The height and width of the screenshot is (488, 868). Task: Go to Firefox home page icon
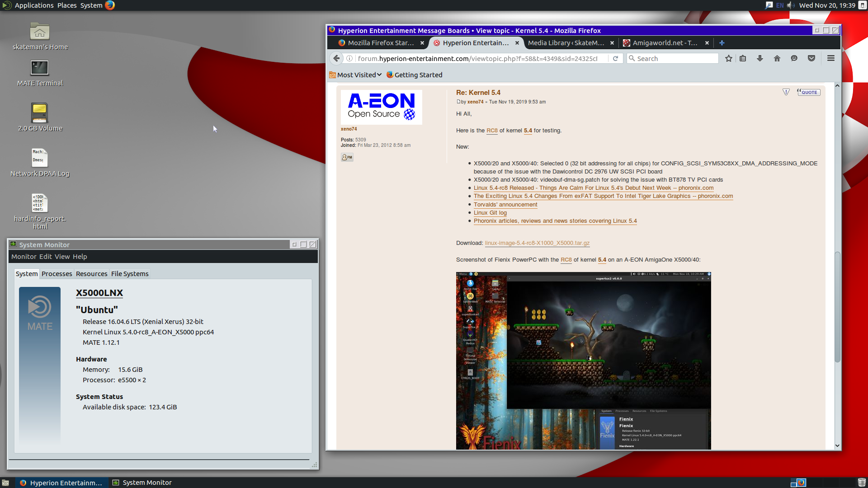(x=777, y=58)
